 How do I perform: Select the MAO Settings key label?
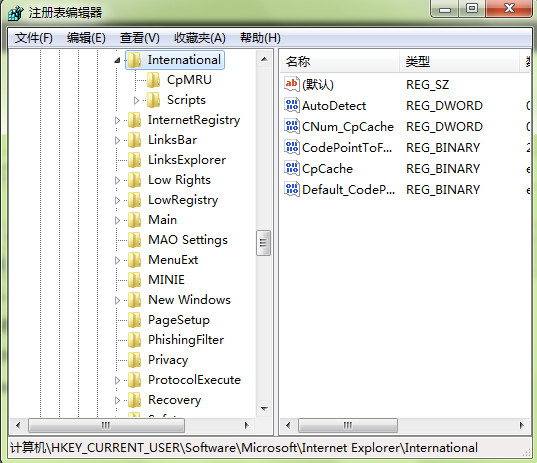click(188, 240)
